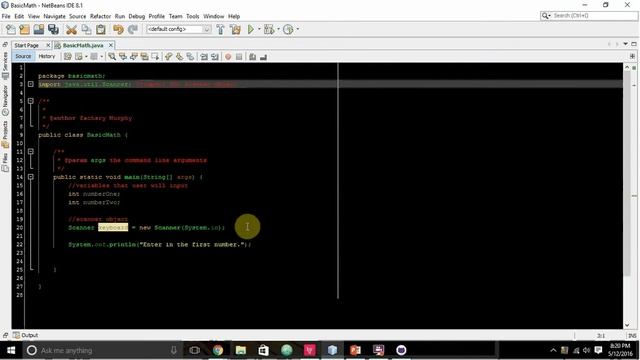640x360 pixels.
Task: Open the dropdown arrow next to Run
Action: [x=259, y=29]
